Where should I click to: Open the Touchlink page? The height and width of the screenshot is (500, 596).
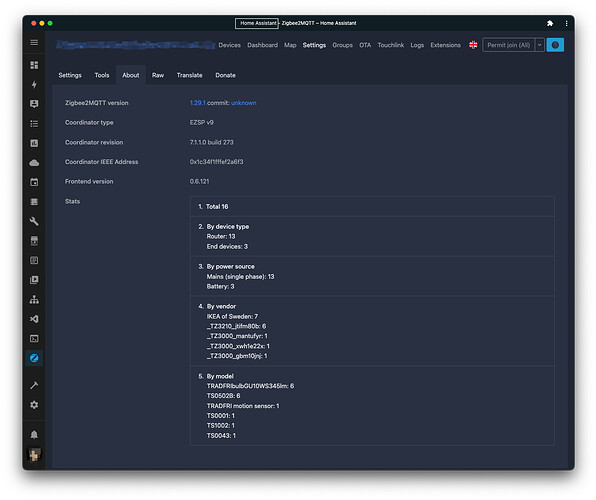click(x=391, y=45)
